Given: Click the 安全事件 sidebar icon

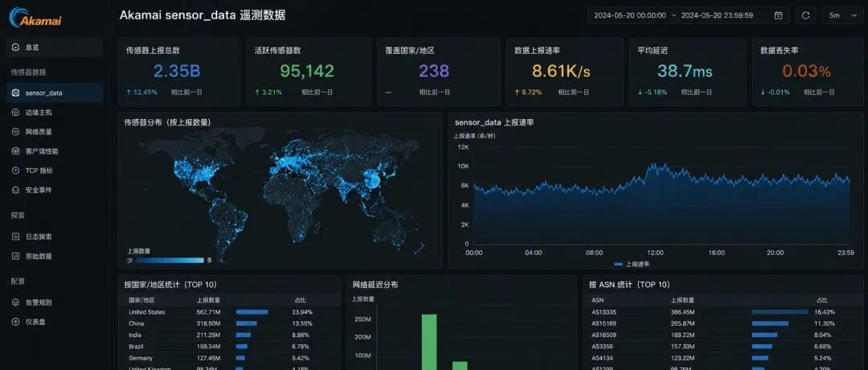Looking at the screenshot, I should [x=15, y=190].
